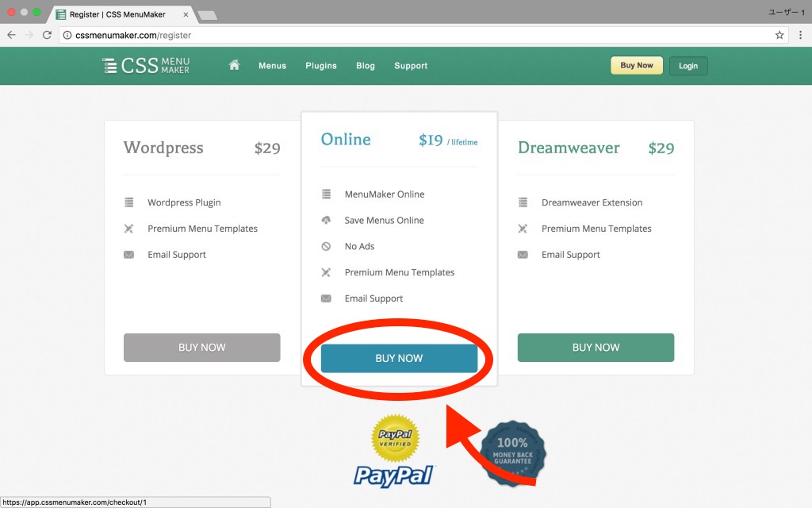Image resolution: width=812 pixels, height=508 pixels.
Task: Click the Login button
Action: coord(688,66)
